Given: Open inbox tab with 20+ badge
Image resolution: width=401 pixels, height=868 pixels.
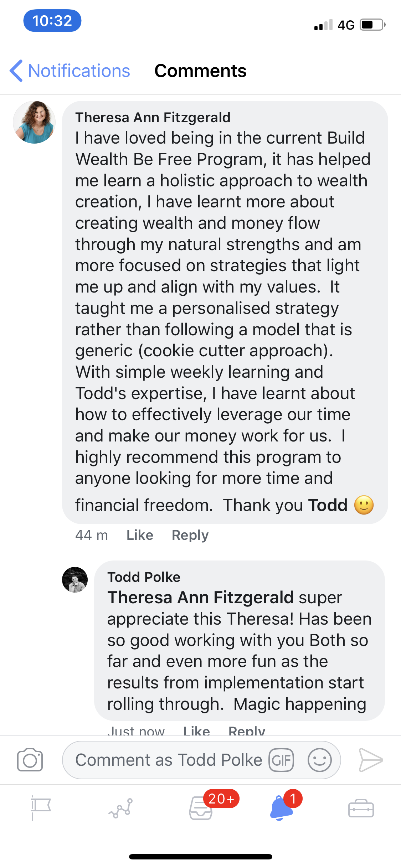Looking at the screenshot, I should 201,808.
